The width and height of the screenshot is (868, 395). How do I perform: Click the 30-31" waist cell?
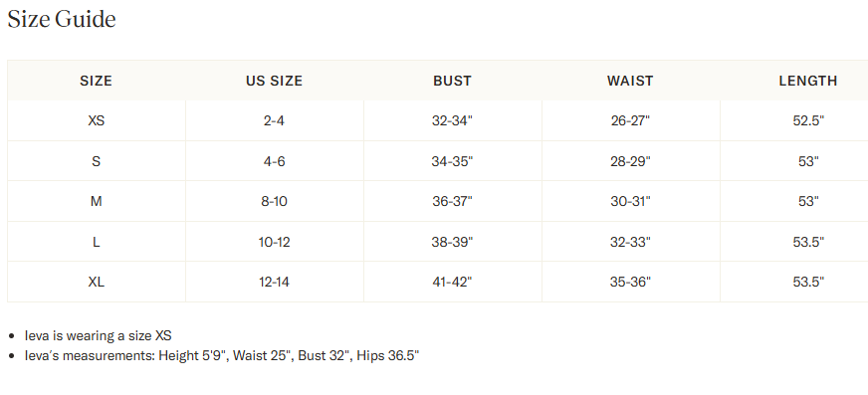(630, 201)
